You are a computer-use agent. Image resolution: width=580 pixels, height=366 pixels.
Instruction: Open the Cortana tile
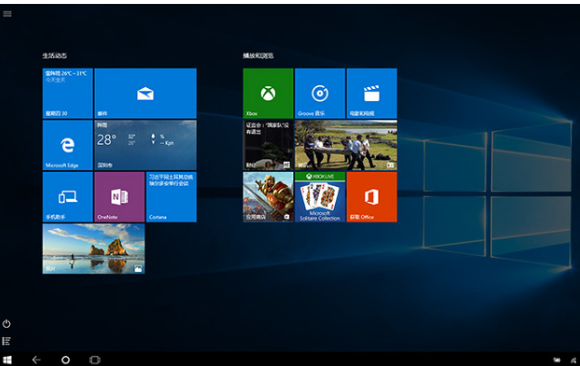coord(171,197)
